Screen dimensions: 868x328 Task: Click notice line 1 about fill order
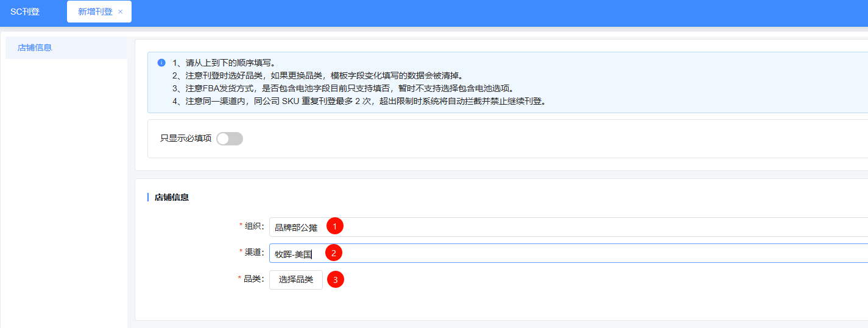pos(224,63)
